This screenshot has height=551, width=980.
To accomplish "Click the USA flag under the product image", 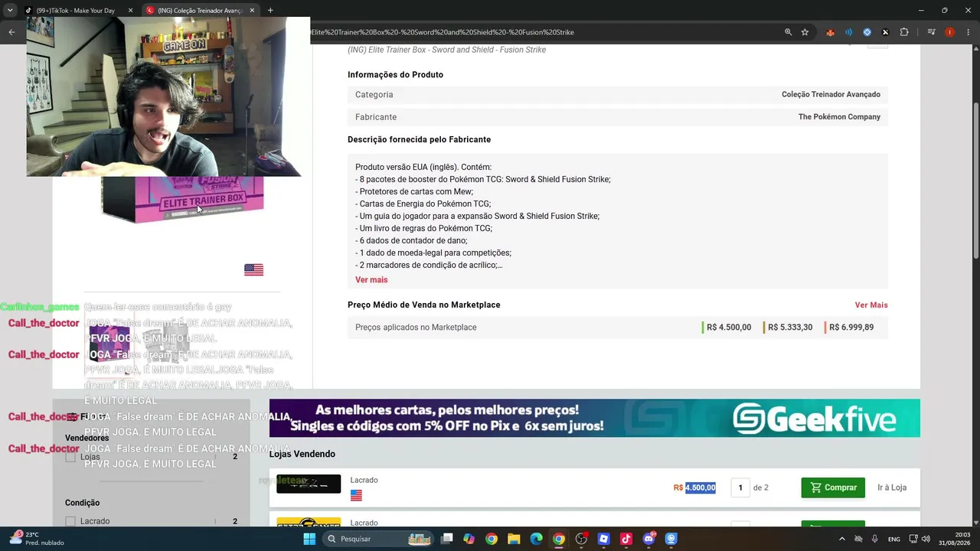I will point(253,269).
